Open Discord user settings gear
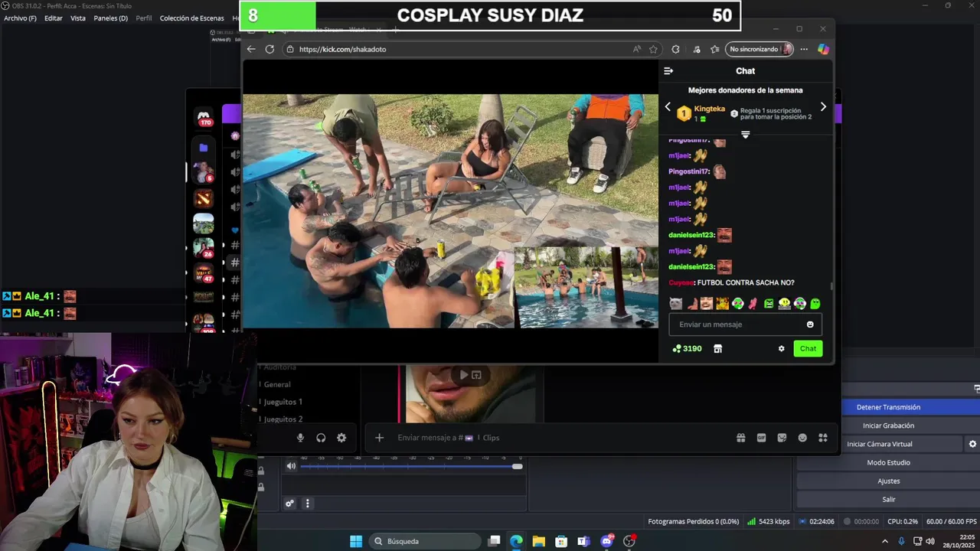Screen dimensions: 980x551 coord(341,438)
